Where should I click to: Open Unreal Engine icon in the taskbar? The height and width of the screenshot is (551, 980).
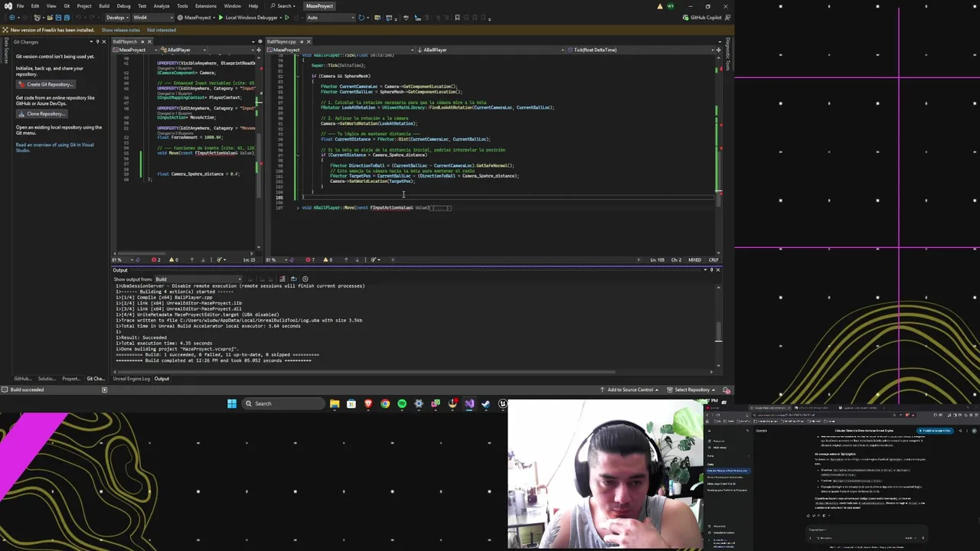tap(503, 404)
